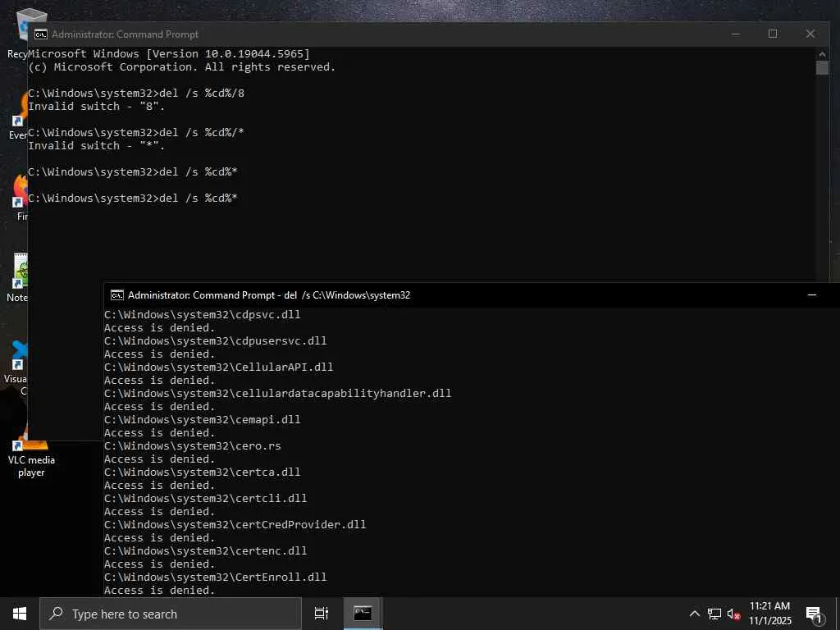Image resolution: width=840 pixels, height=630 pixels.
Task: Click the cellulardatacapabilityhandler.dll path line
Action: point(277,393)
